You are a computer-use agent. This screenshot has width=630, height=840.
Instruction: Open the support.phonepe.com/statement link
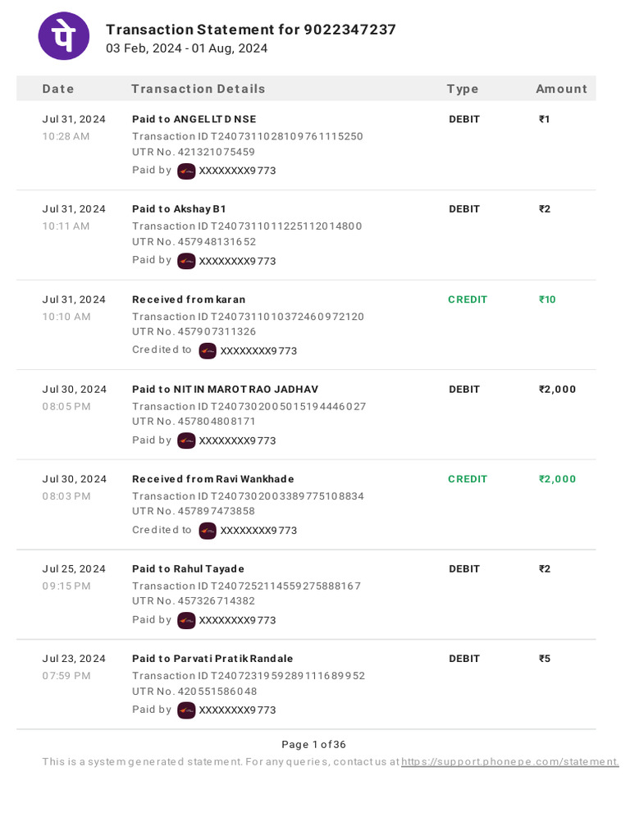[510, 762]
